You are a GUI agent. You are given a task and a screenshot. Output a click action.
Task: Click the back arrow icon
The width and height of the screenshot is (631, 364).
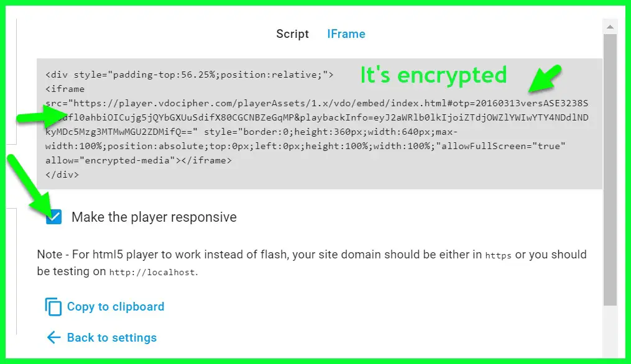(x=53, y=337)
